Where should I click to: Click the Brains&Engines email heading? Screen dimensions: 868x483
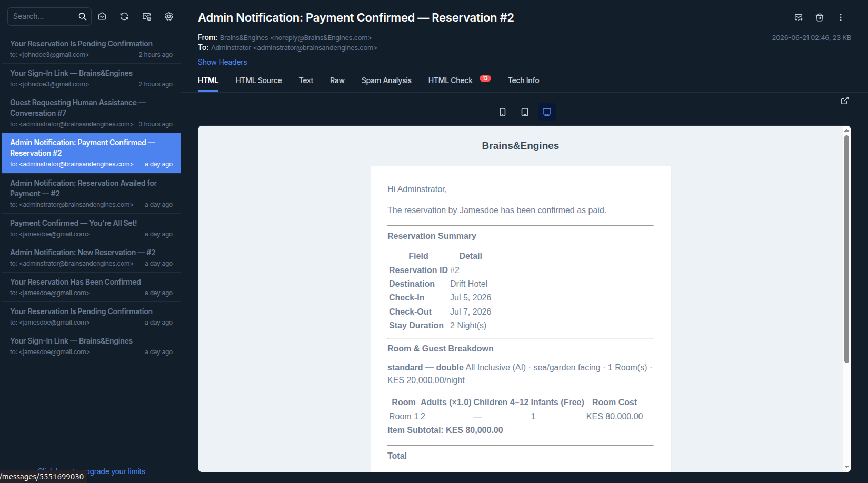click(x=521, y=146)
